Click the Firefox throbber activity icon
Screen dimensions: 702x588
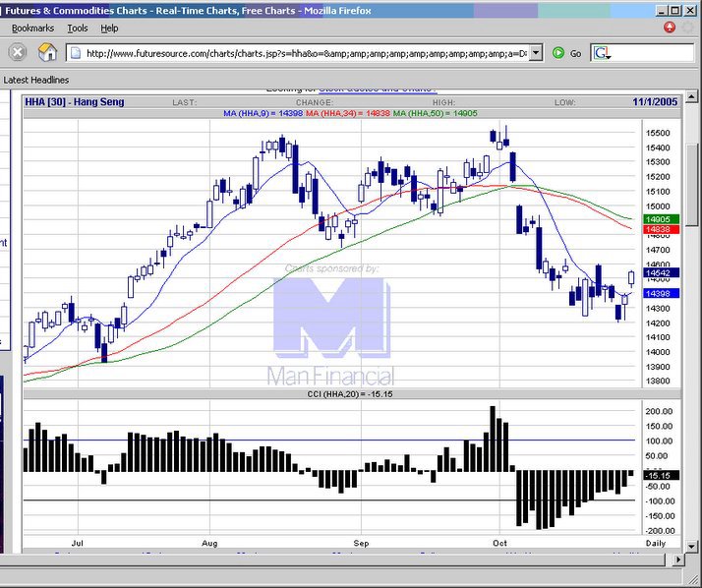click(688, 28)
